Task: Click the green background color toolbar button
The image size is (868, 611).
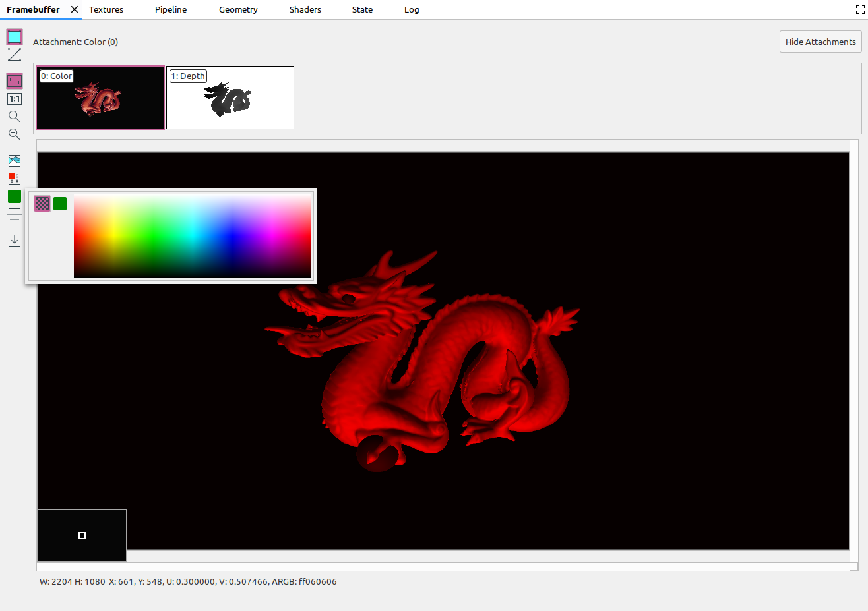Action: pos(15,196)
